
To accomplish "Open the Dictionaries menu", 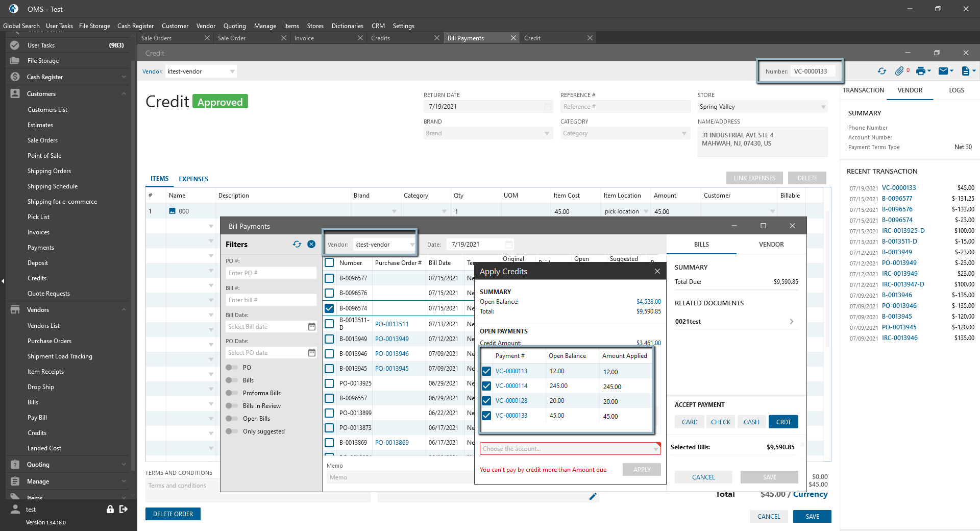I will 347,26.
